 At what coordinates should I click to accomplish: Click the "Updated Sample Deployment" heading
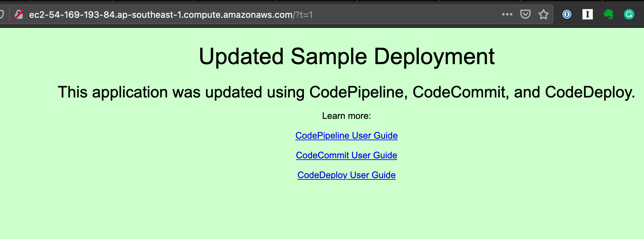click(346, 56)
